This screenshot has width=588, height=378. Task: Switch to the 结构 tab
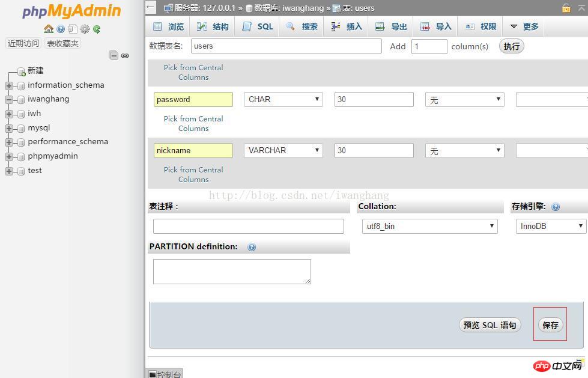(x=212, y=26)
